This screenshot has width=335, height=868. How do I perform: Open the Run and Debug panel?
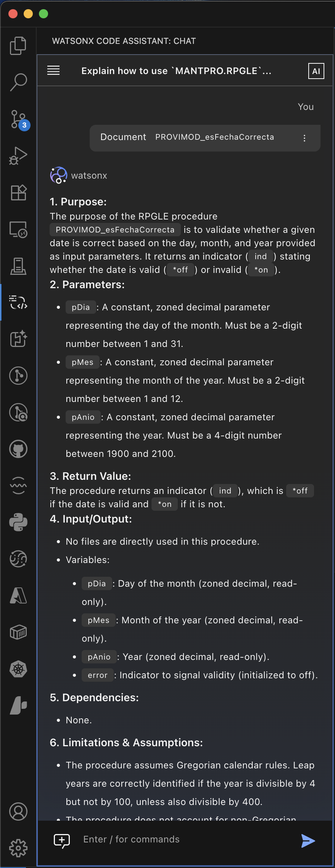click(x=18, y=155)
